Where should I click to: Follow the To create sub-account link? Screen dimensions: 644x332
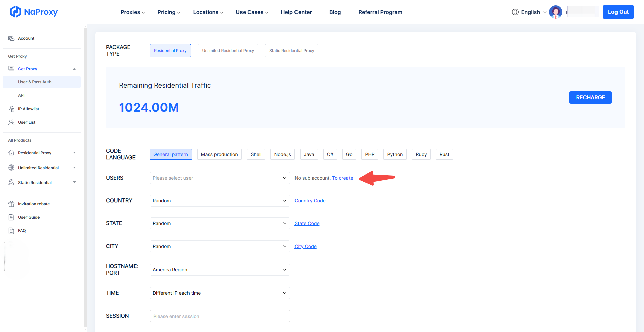point(342,178)
